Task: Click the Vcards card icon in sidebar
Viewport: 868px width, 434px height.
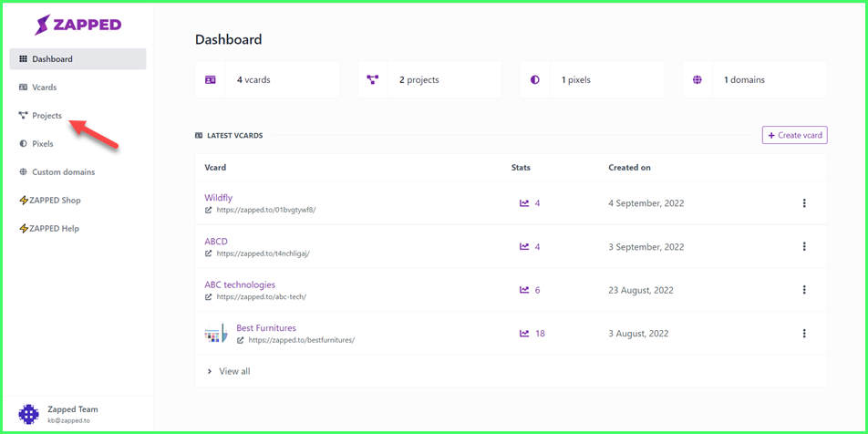Action: pos(24,87)
